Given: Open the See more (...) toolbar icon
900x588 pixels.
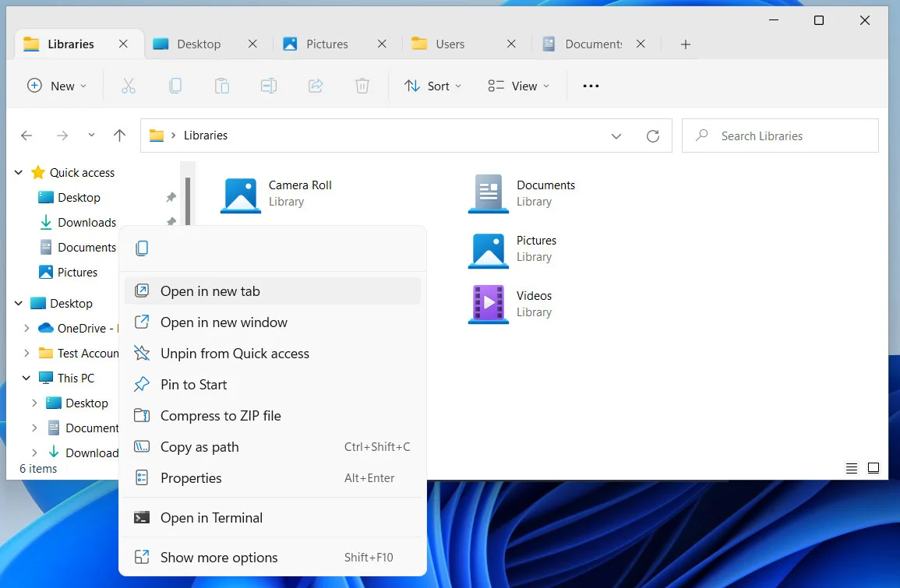Looking at the screenshot, I should tap(590, 86).
